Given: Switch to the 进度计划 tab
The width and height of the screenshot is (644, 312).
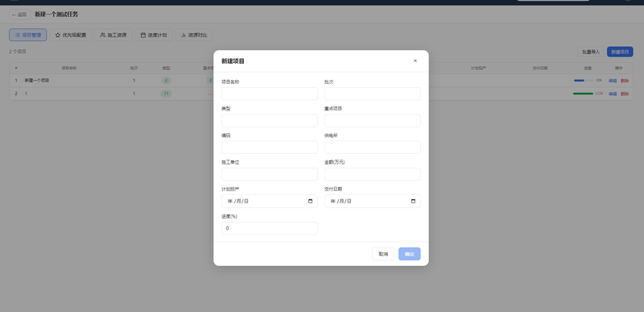Looking at the screenshot, I should [x=154, y=35].
